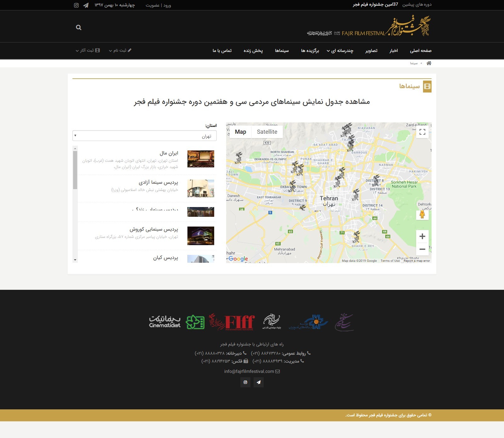Click the home breadcrumb icon
The width and height of the screenshot is (504, 438).
point(429,63)
